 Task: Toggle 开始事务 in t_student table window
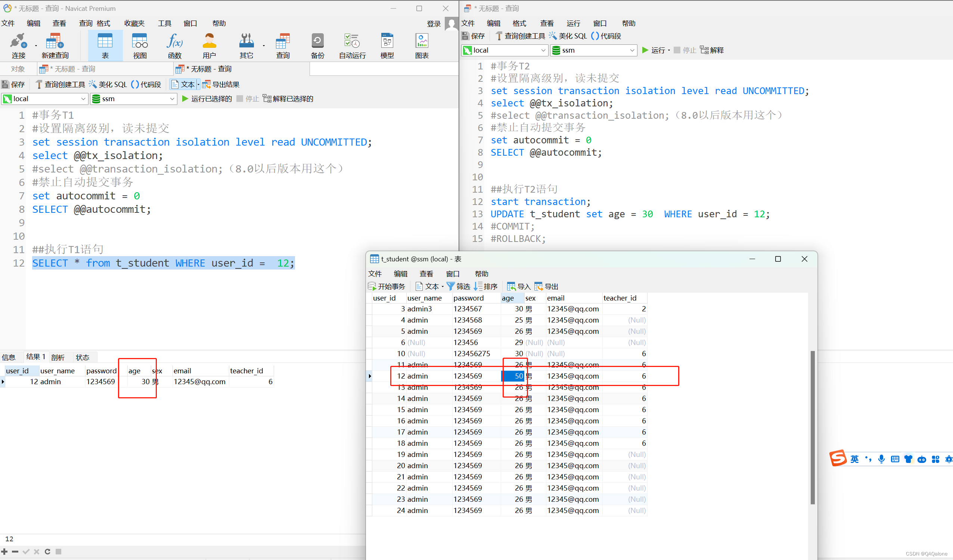click(x=387, y=286)
